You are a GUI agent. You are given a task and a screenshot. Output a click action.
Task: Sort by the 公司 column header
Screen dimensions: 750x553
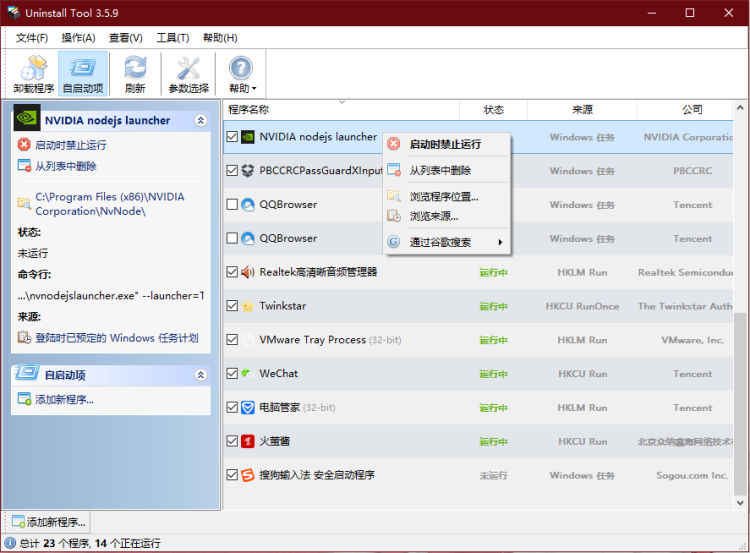point(685,110)
